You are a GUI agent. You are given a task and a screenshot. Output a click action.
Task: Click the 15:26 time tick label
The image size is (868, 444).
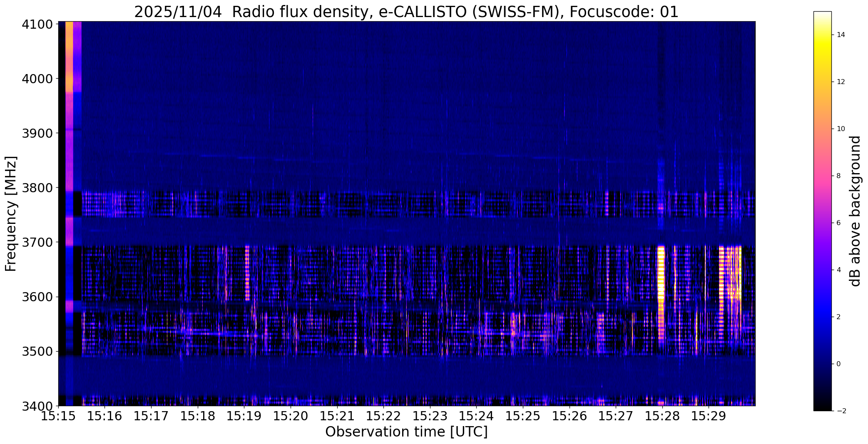pos(570,416)
